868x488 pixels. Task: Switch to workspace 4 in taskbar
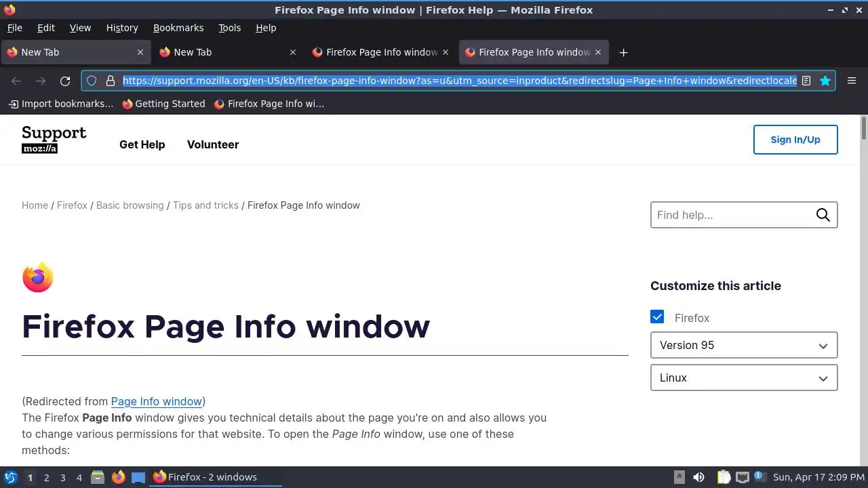pos(79,478)
